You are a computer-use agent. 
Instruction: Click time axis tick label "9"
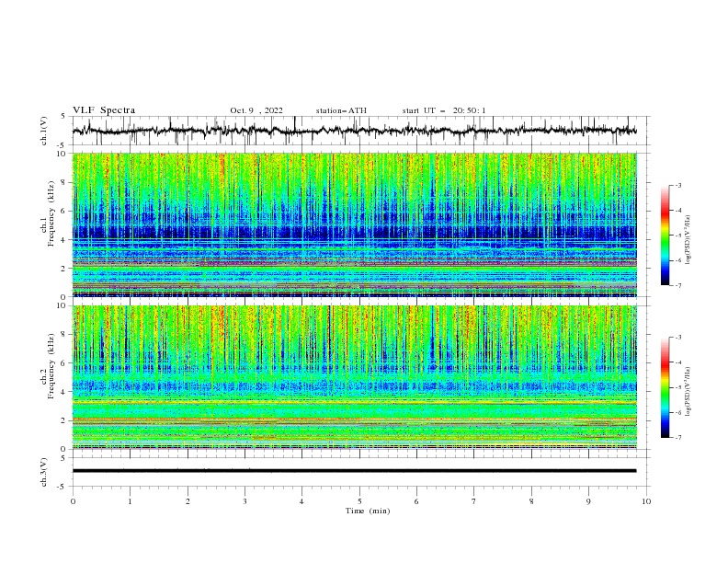[x=588, y=501]
